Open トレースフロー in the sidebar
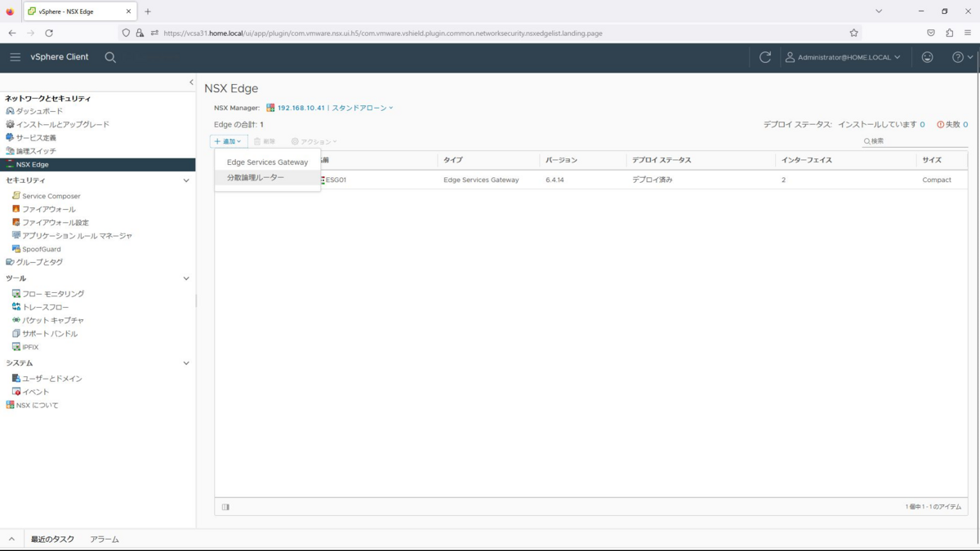Viewport: 980px width, 551px height. (45, 307)
